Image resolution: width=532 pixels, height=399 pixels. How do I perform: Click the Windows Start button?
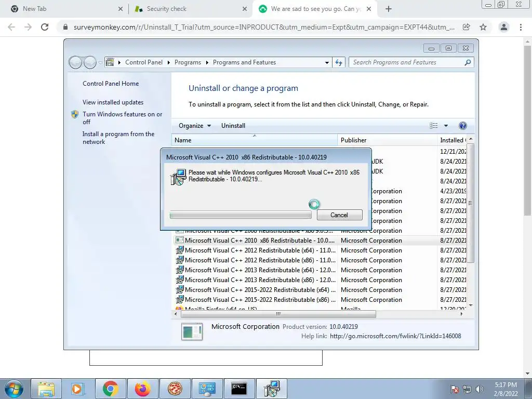click(x=14, y=389)
